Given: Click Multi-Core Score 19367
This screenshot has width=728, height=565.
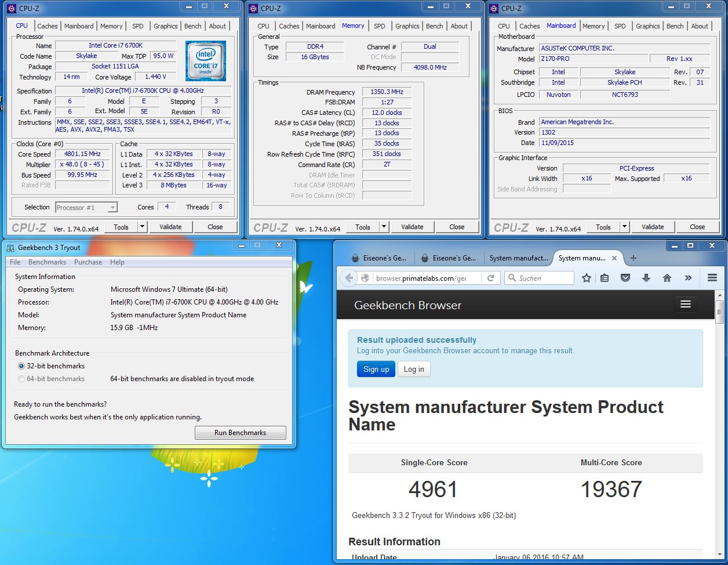Looking at the screenshot, I should [x=611, y=489].
